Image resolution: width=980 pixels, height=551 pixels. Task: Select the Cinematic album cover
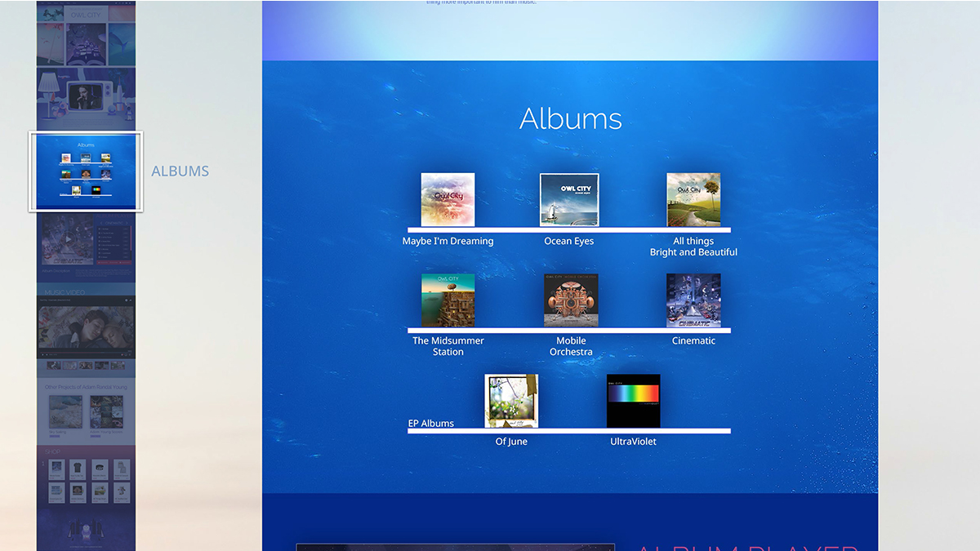point(693,300)
